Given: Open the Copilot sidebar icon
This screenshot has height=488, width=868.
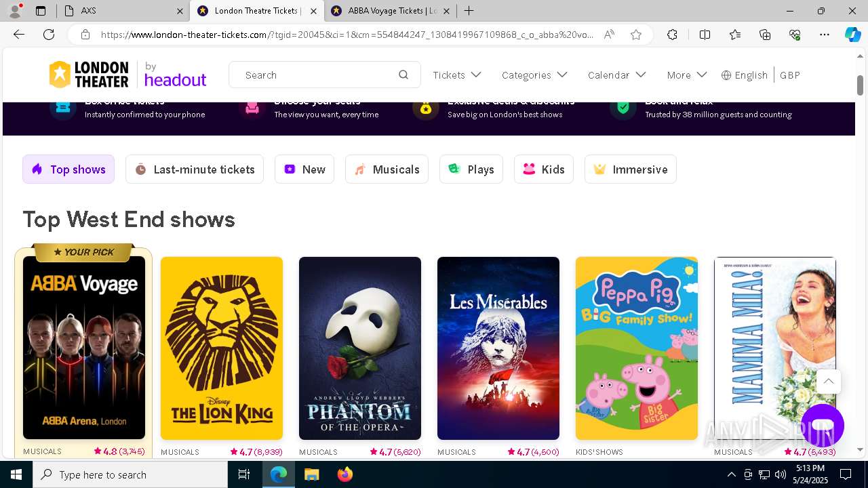Looking at the screenshot, I should [x=853, y=35].
